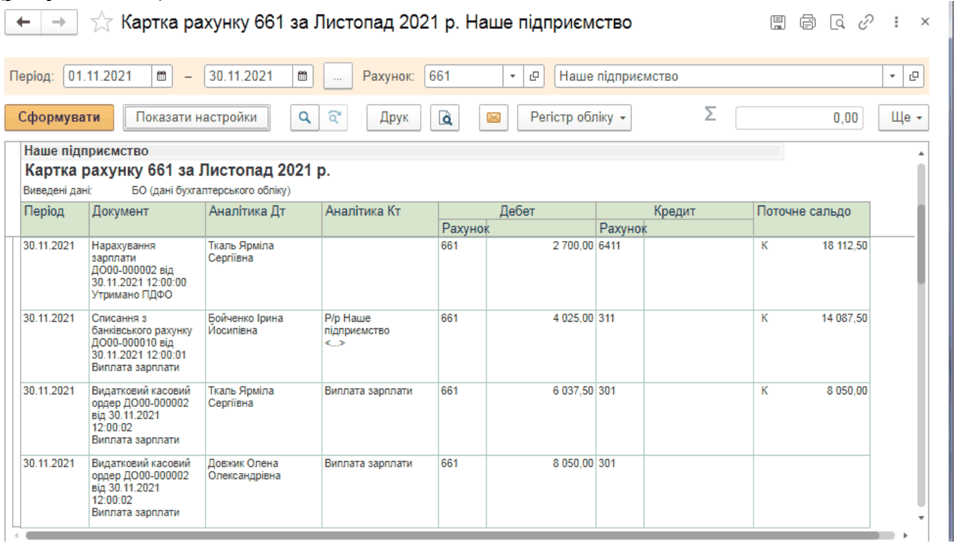The width and height of the screenshot is (954, 542).
Task: Click the Друк button
Action: pyautogui.click(x=394, y=117)
